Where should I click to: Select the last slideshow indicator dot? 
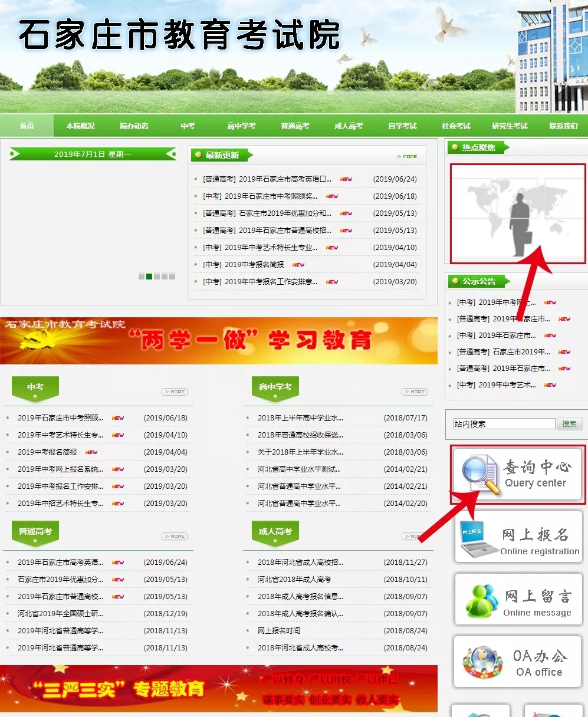point(172,276)
